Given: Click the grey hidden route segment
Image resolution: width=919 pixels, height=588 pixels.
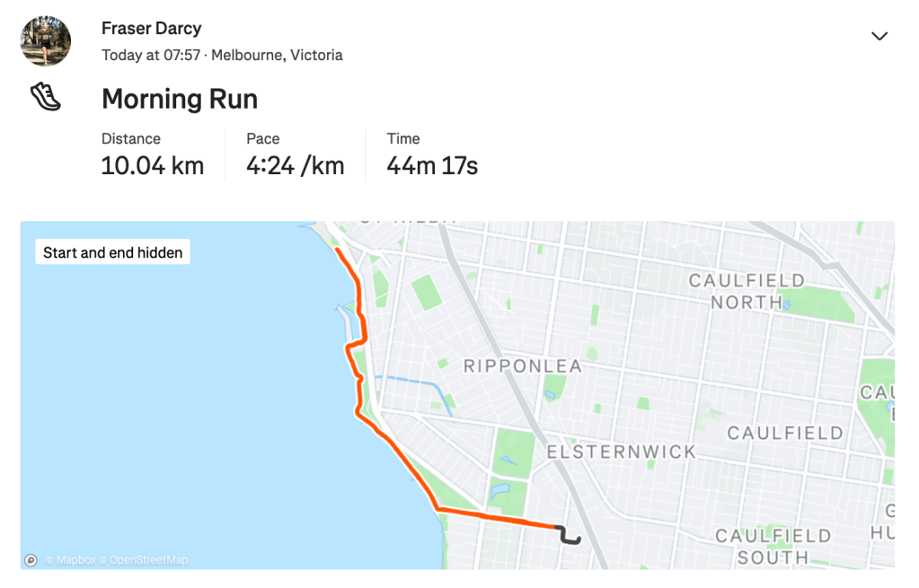Looking at the screenshot, I should coord(568,538).
